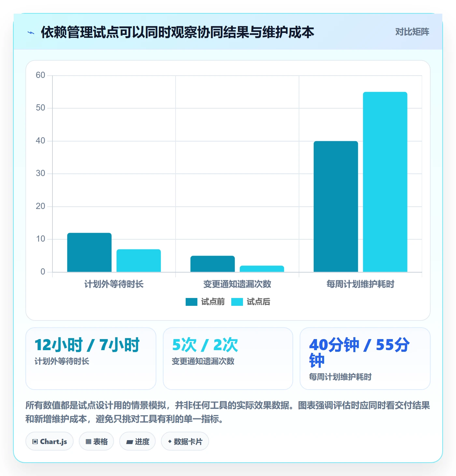Select the 试点前 bar for 变更通知遗漏次数
The height and width of the screenshot is (476, 456).
click(213, 264)
